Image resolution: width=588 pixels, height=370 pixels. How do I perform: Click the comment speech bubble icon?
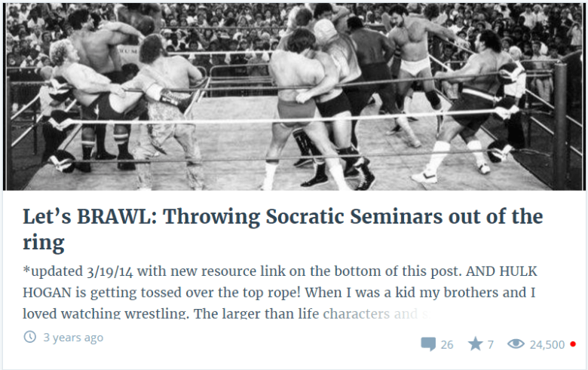coord(428,344)
